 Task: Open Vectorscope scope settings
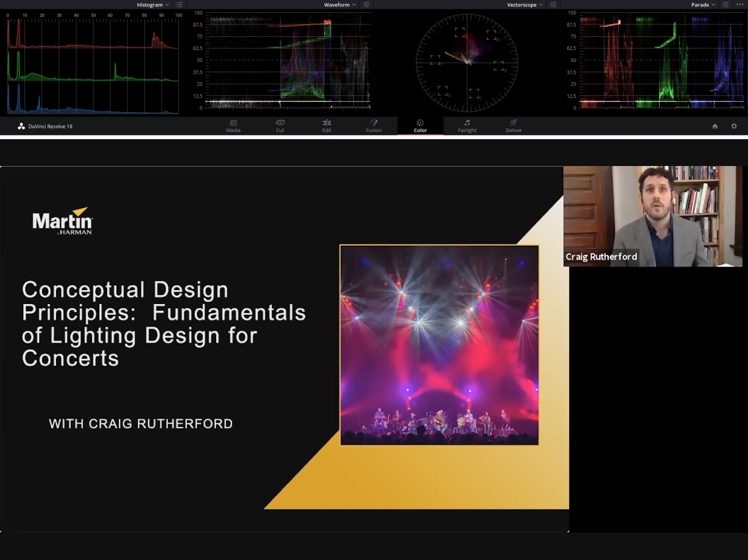(553, 5)
